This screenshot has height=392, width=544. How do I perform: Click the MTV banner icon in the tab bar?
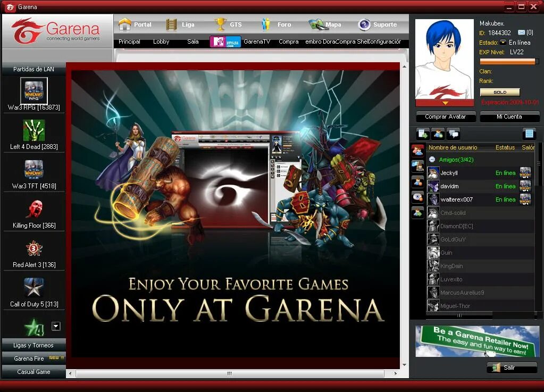pyautogui.click(x=225, y=42)
